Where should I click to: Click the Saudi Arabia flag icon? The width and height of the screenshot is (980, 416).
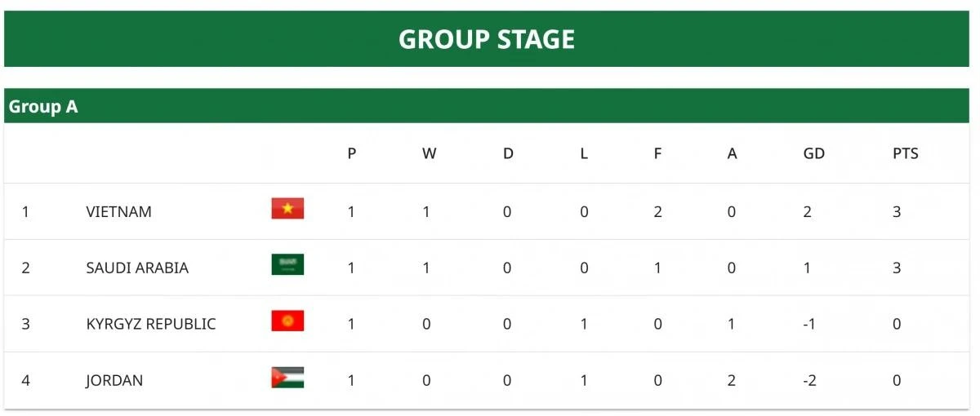point(287,264)
